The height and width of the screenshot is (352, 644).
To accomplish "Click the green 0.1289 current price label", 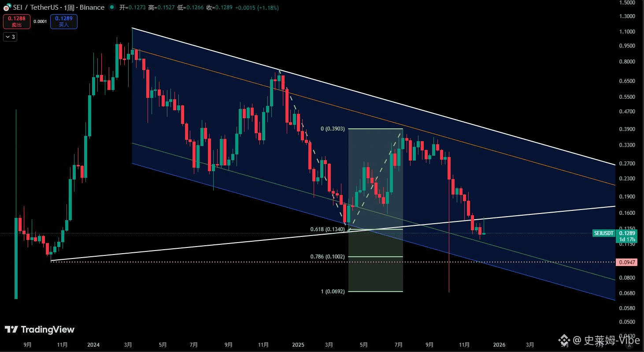I will click(x=626, y=233).
